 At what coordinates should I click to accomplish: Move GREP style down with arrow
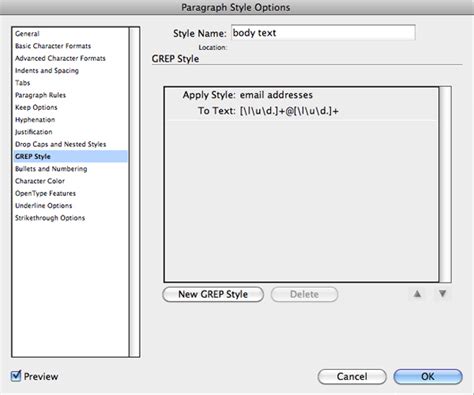coord(442,294)
